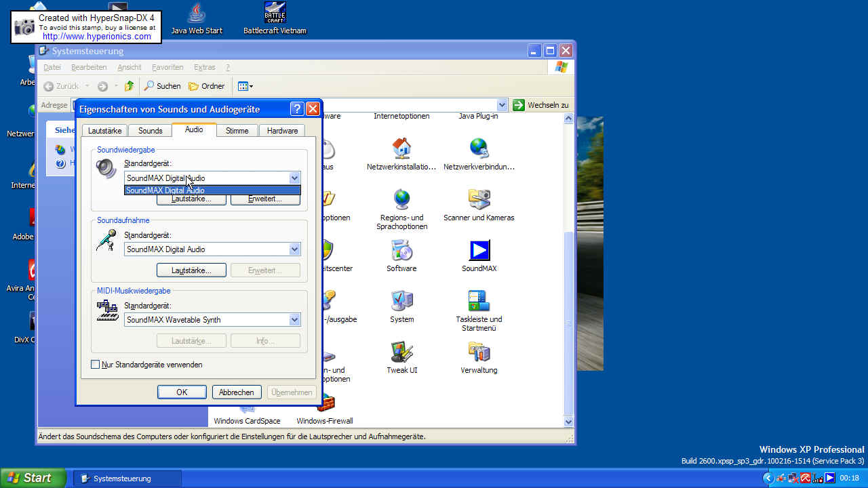Click the Abbrechen button
The width and height of the screenshot is (868, 488).
pyautogui.click(x=237, y=392)
